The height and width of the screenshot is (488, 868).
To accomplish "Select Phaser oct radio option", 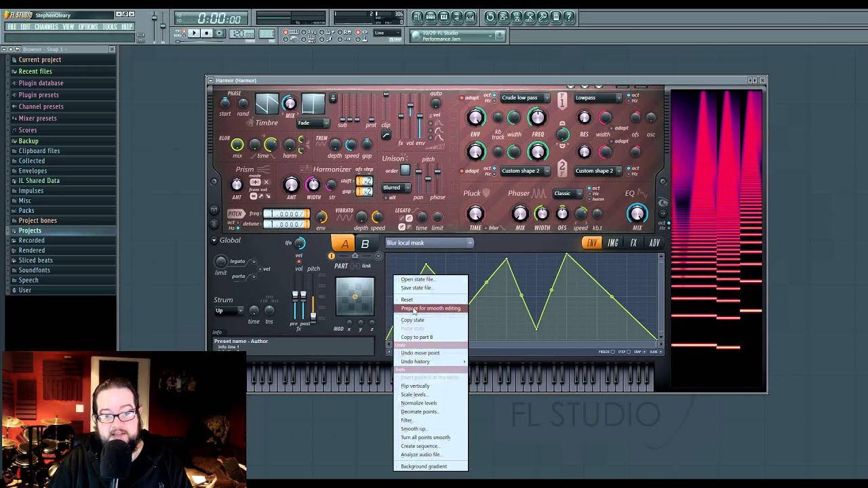I will pyautogui.click(x=589, y=188).
